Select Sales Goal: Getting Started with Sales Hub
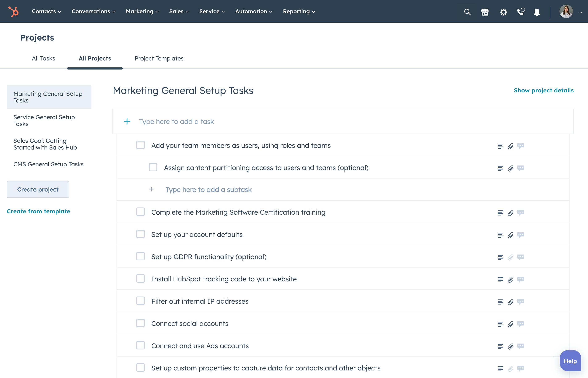 pyautogui.click(x=49, y=144)
